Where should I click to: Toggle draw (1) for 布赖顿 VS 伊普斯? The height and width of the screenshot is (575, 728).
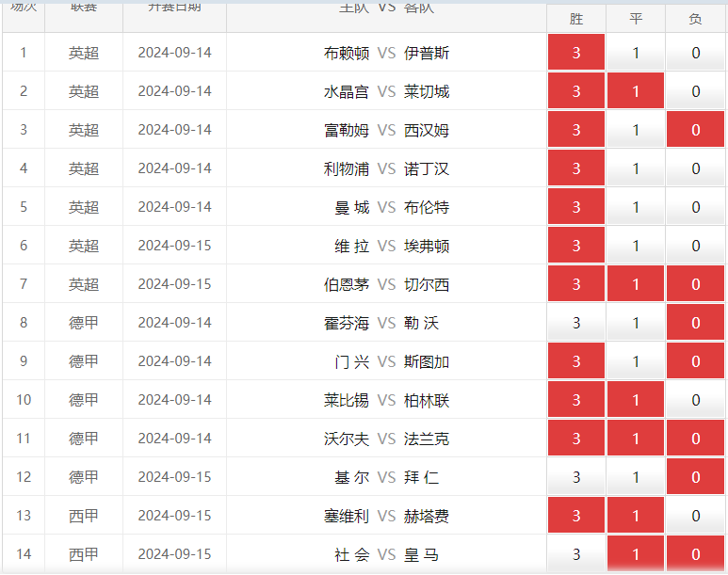point(636,52)
